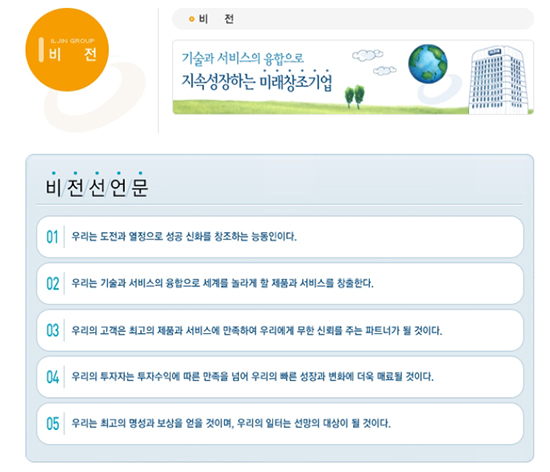The image size is (550, 472).
Task: Click the orange bullet beside 비전 header
Action: coord(191,19)
